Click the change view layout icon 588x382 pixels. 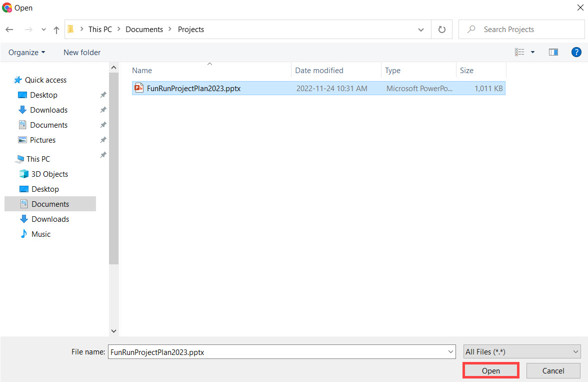[520, 52]
